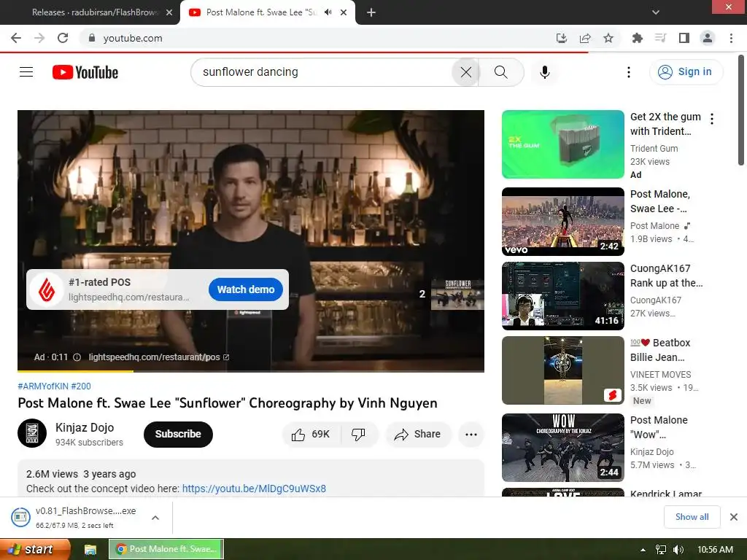This screenshot has height=560, width=747.
Task: Open the network tray icon
Action: (661, 550)
